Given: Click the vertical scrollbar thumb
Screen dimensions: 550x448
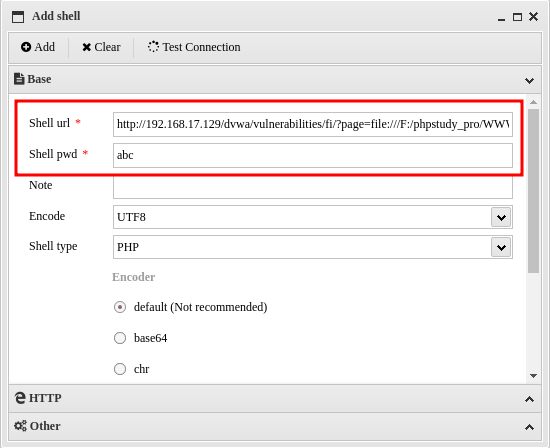Looking at the screenshot, I should tap(534, 191).
